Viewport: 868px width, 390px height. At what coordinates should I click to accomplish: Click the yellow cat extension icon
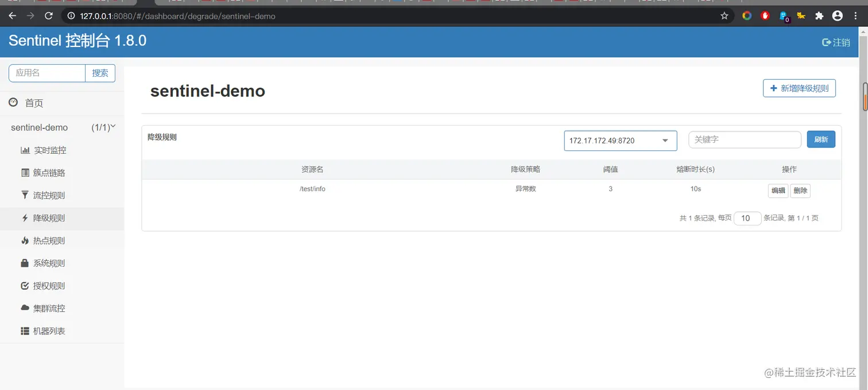tap(801, 16)
